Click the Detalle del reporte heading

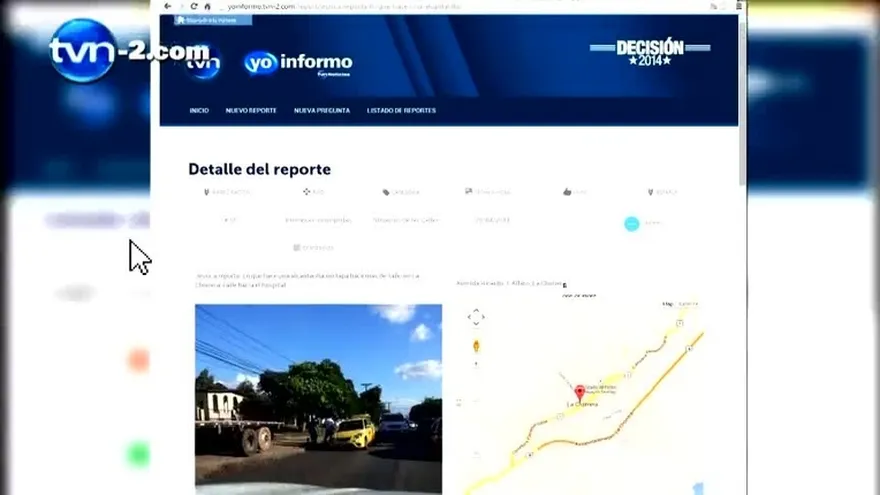click(259, 169)
